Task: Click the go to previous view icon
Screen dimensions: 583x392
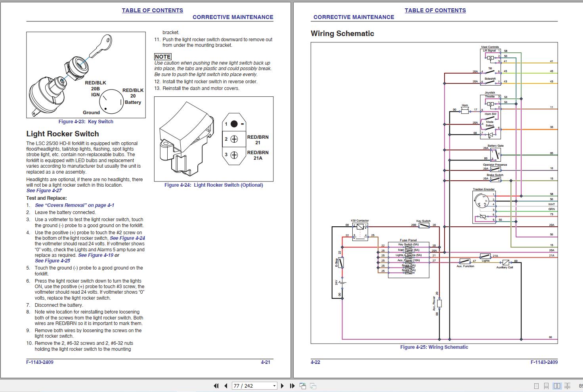Action: pos(303,386)
